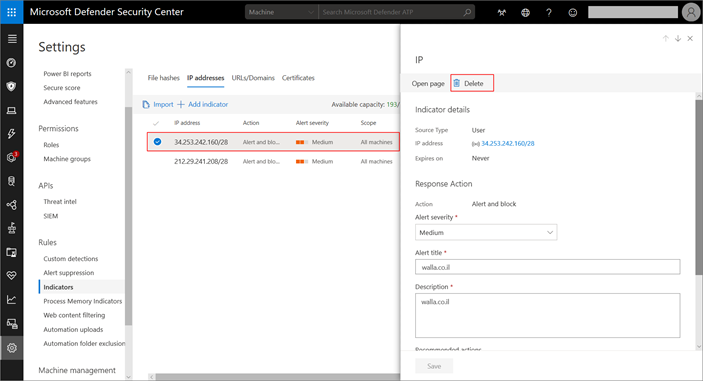Open the app launcher waffle icon
Viewport: 703px width, 381px height.
point(12,12)
